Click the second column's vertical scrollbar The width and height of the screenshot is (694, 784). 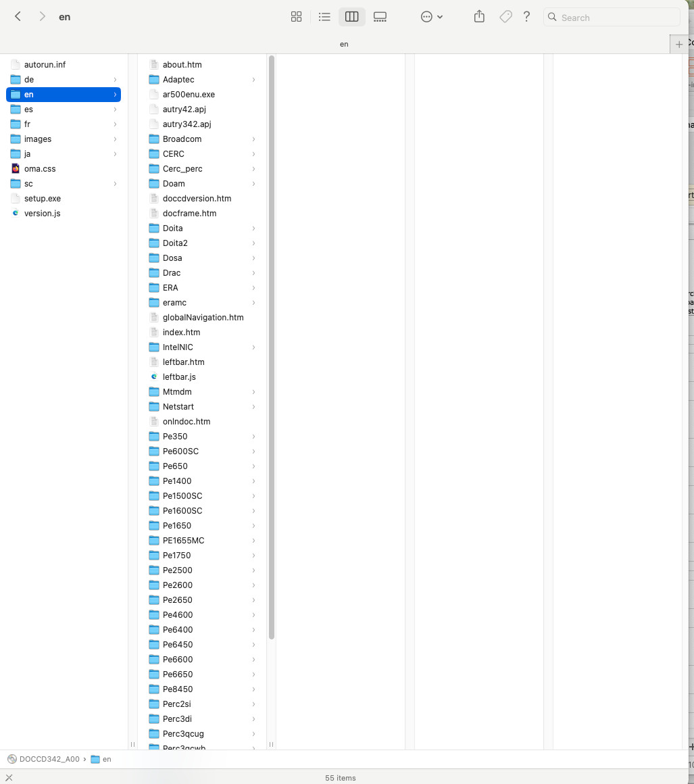[x=272, y=347]
